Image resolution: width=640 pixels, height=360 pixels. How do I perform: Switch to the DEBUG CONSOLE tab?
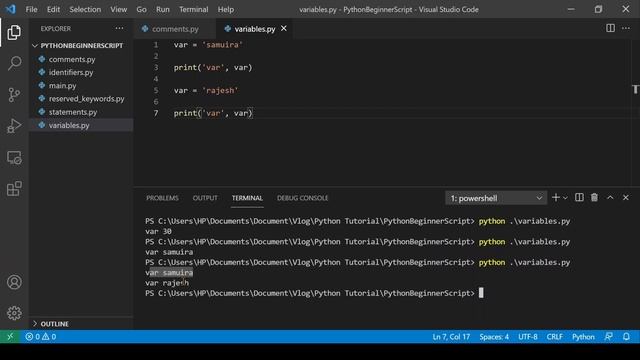pos(302,198)
